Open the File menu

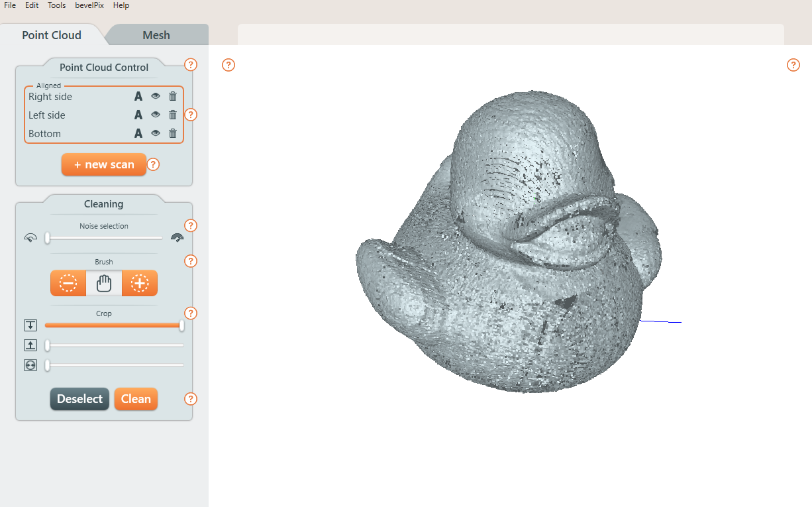pyautogui.click(x=10, y=5)
